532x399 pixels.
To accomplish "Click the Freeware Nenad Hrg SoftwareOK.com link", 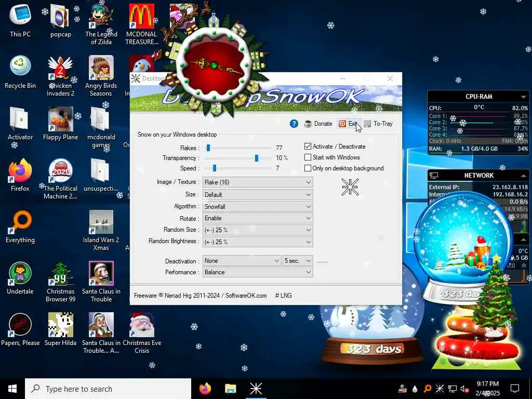I will click(x=200, y=296).
